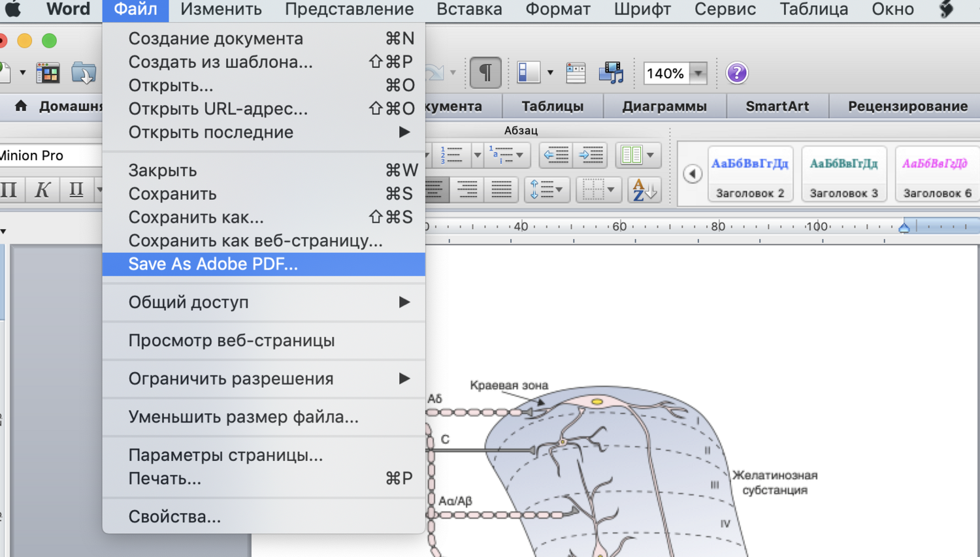Click the open document folder icon
This screenshot has height=557, width=980.
[x=84, y=72]
